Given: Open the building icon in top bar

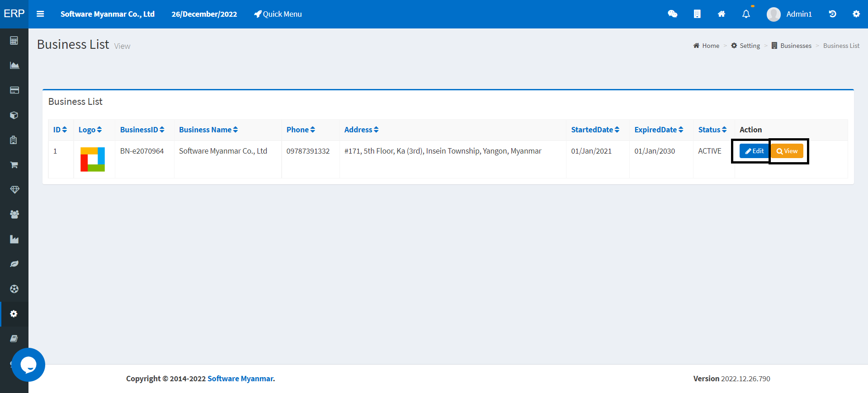Looking at the screenshot, I should coord(697,14).
